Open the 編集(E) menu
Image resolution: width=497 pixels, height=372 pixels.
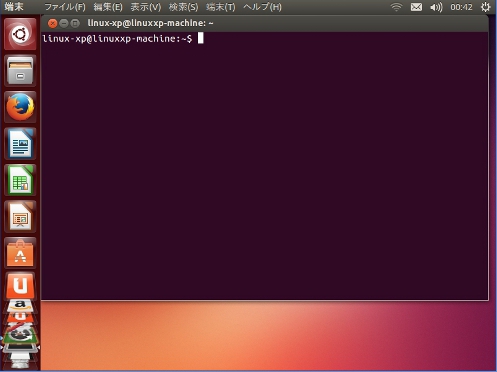[108, 7]
